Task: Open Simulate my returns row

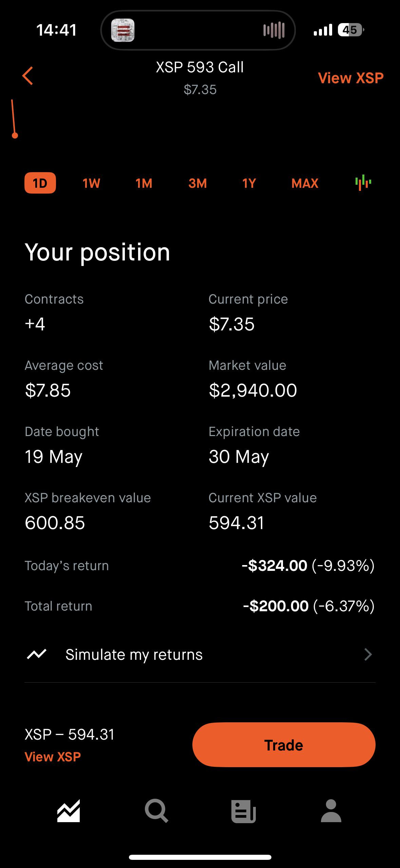Action: click(x=134, y=654)
